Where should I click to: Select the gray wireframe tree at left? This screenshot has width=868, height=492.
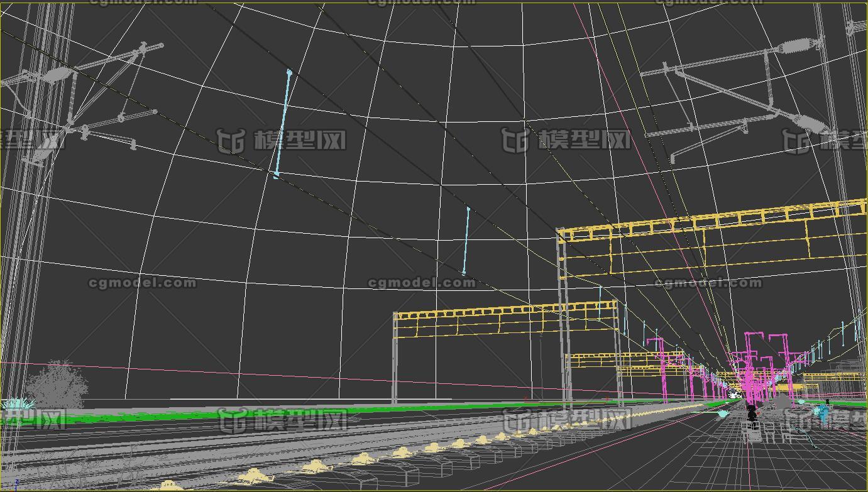pyautogui.click(x=58, y=385)
